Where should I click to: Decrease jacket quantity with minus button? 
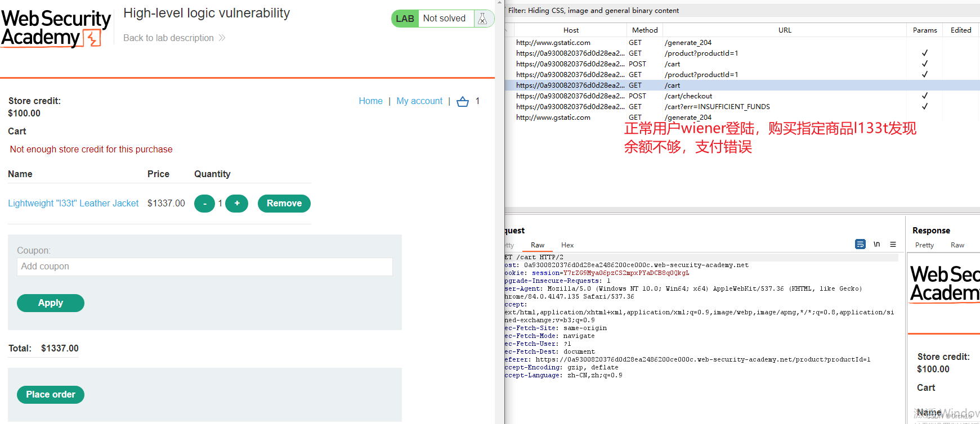pyautogui.click(x=204, y=204)
